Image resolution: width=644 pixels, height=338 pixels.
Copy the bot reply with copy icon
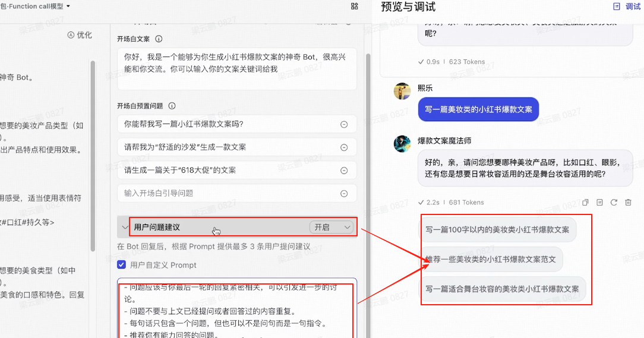pyautogui.click(x=585, y=202)
